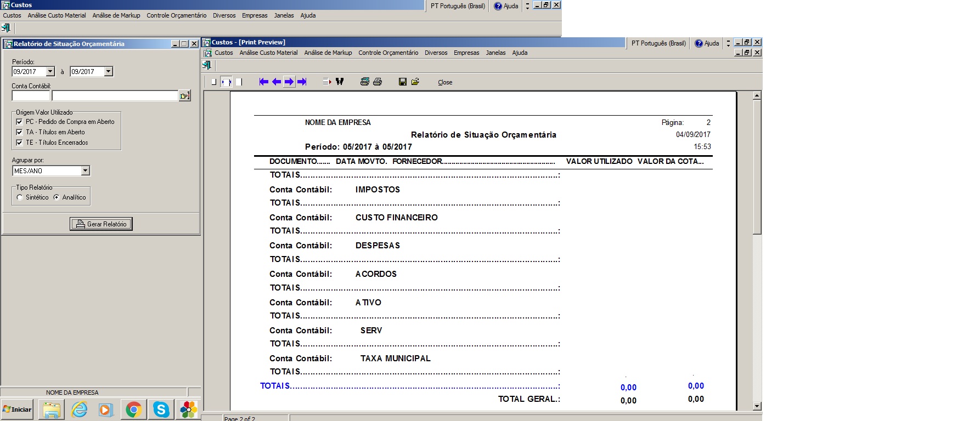Click Gerar Relatório button

click(x=101, y=224)
